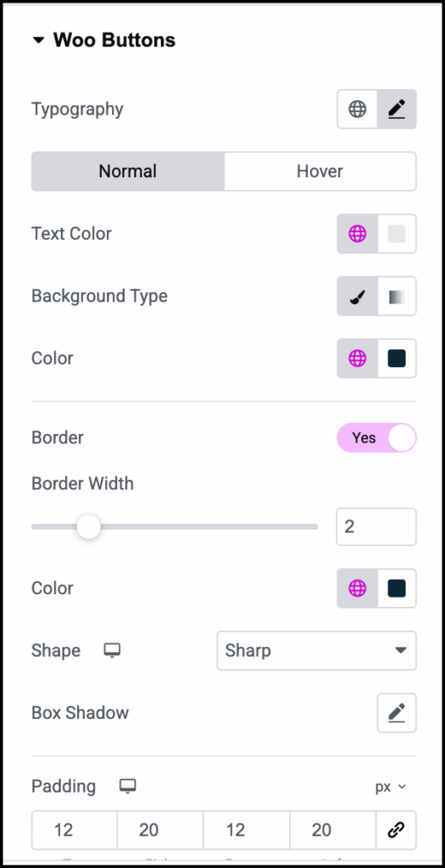Click the border Color global globe icon

357,588
